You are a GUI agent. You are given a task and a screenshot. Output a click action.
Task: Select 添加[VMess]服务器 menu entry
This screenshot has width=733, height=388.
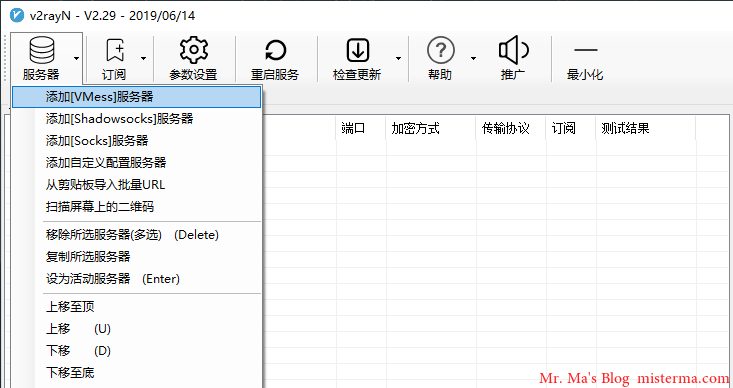(x=137, y=97)
